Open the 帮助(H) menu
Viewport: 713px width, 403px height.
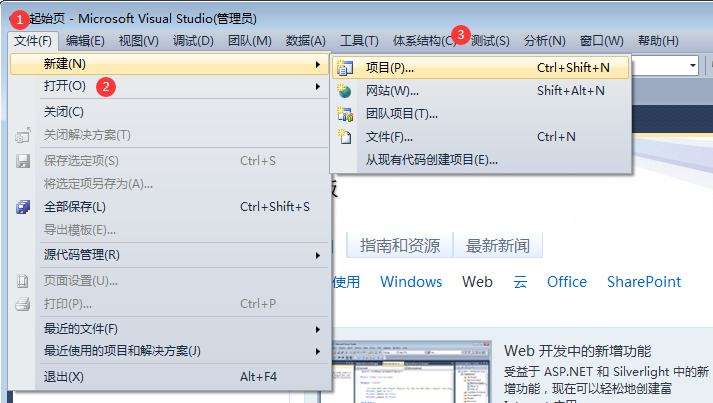coord(658,41)
